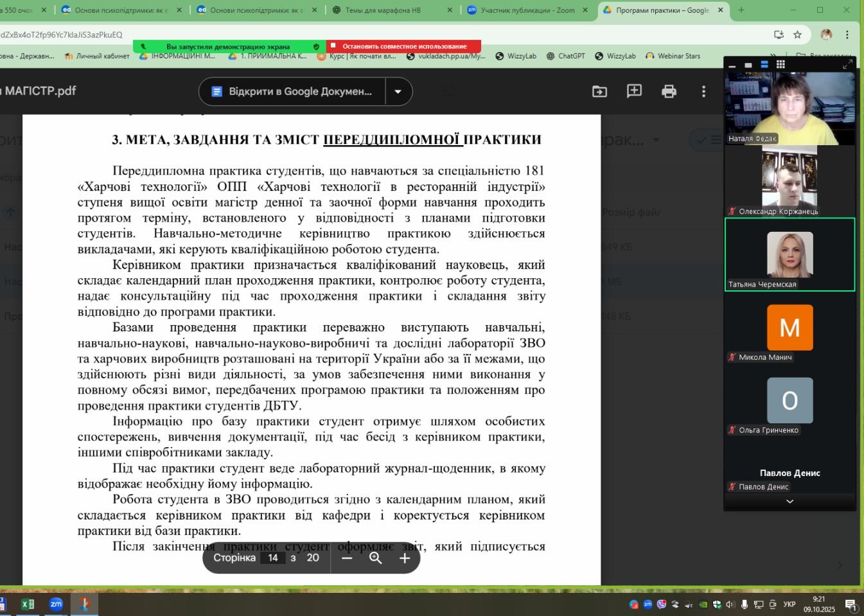Click the magnifier reset zoom icon
The image size is (864, 616).
376,558
